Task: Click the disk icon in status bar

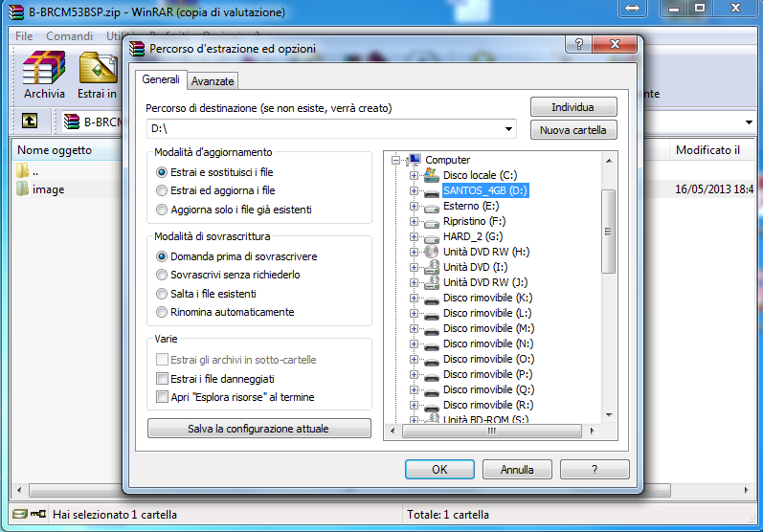Action: click(20, 514)
